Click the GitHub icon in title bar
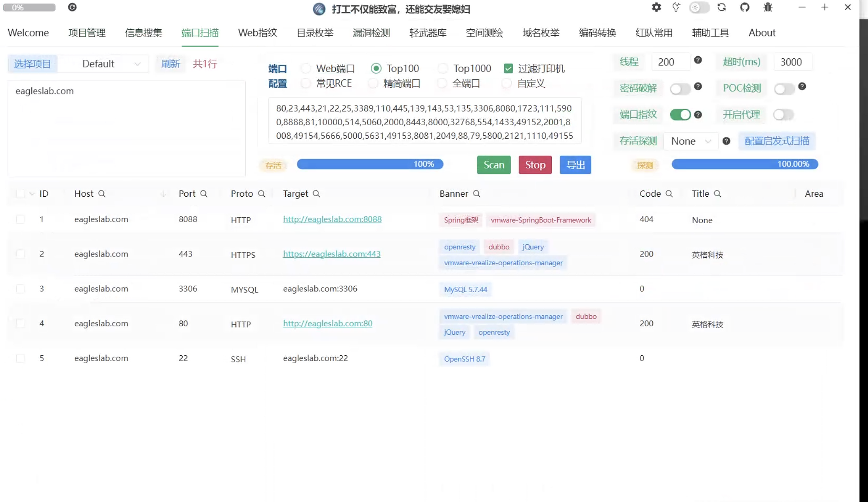The height and width of the screenshot is (502, 868). (745, 8)
